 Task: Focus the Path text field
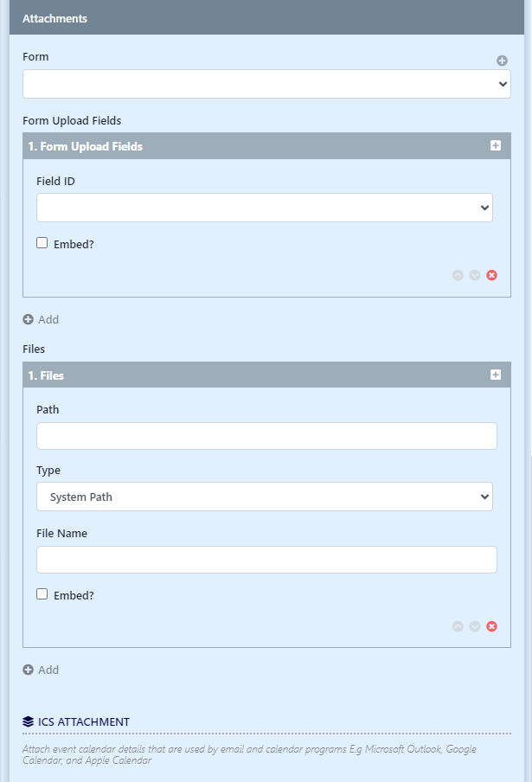click(266, 436)
